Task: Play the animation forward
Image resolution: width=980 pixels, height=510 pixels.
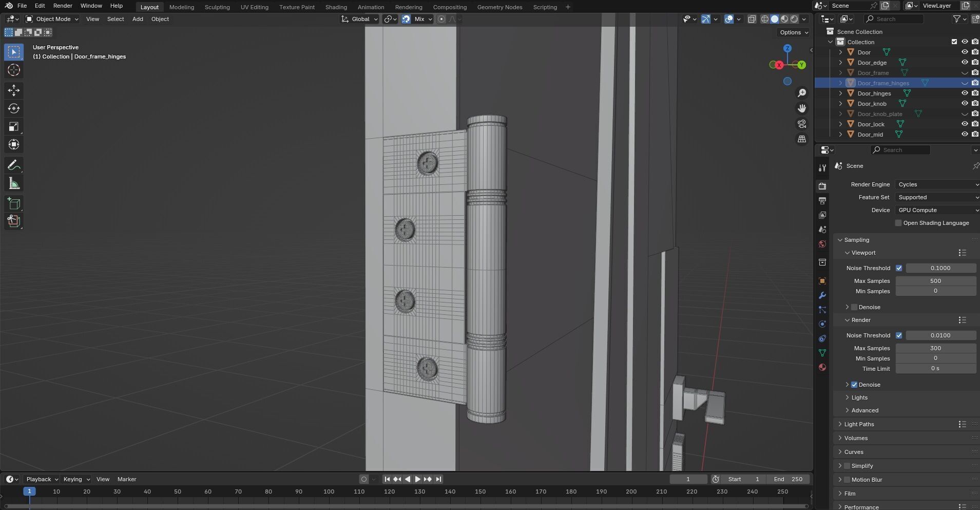Action: click(x=417, y=479)
